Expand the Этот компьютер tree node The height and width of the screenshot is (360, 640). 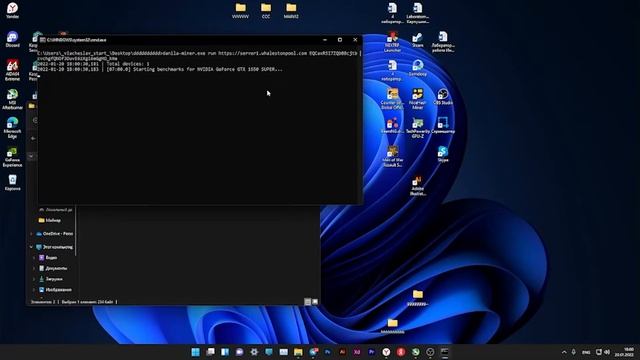pyautogui.click(x=31, y=247)
